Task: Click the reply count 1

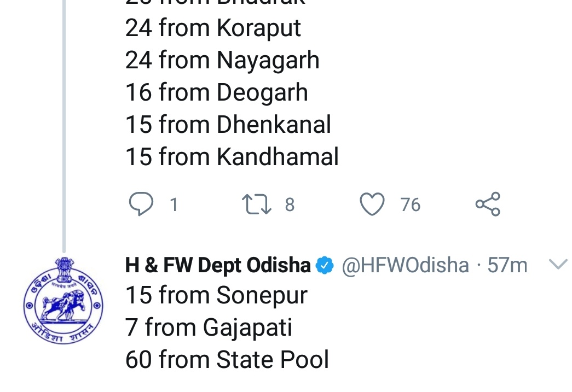Action: click(174, 205)
